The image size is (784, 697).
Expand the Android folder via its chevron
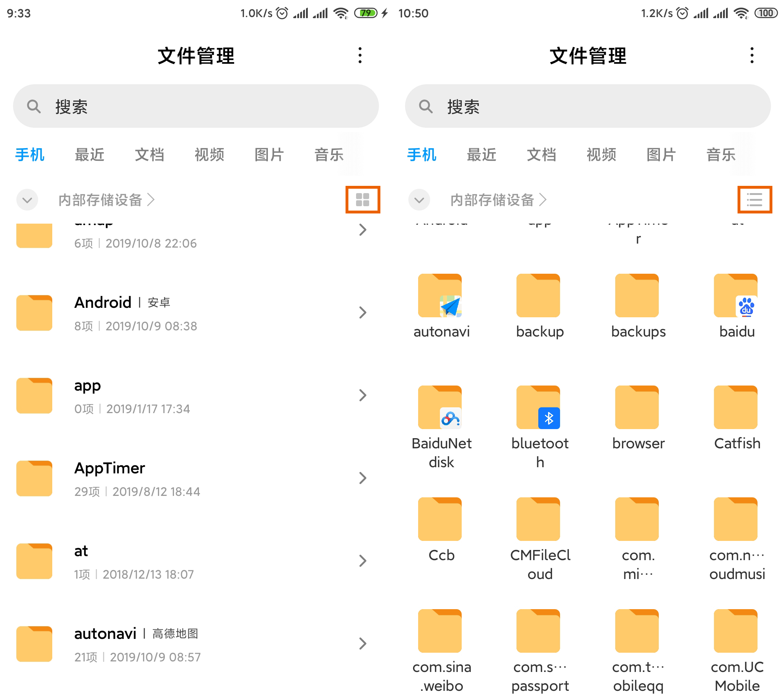363,313
